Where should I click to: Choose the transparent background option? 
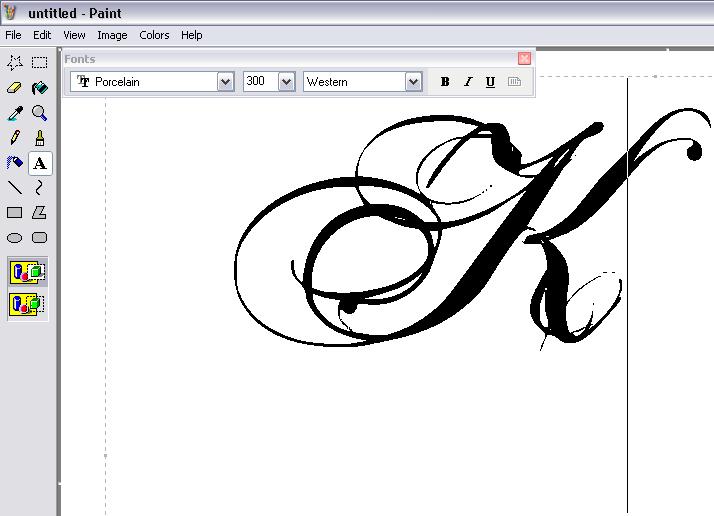pos(28,304)
